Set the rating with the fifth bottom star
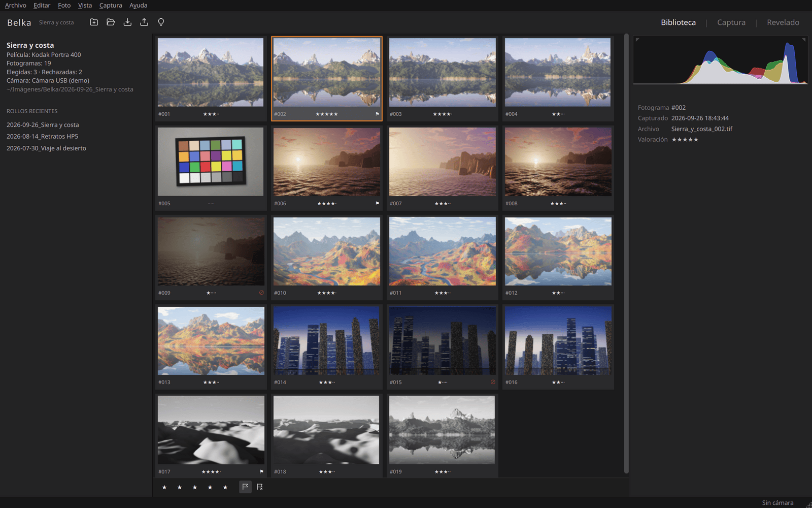This screenshot has width=812, height=508. pyautogui.click(x=225, y=487)
